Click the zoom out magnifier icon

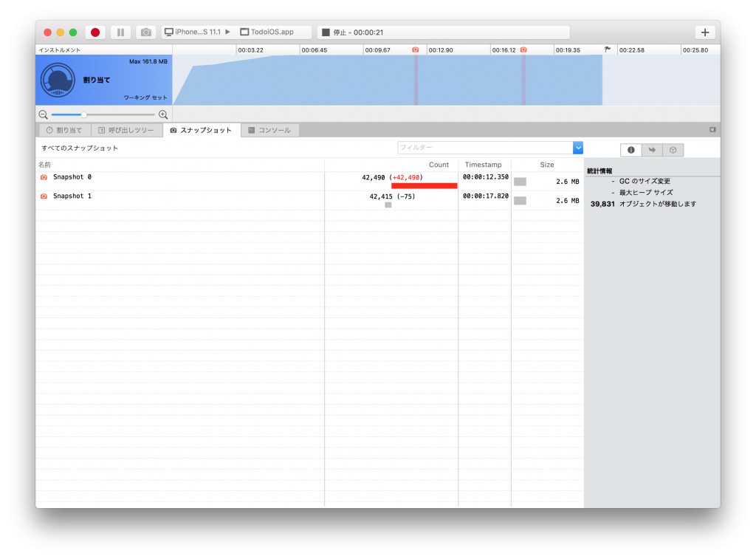pos(44,114)
